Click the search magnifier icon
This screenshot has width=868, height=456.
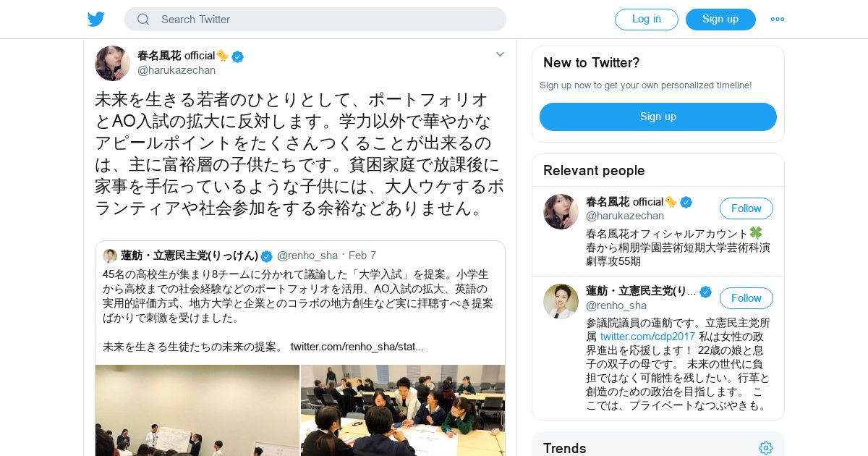[x=143, y=20]
